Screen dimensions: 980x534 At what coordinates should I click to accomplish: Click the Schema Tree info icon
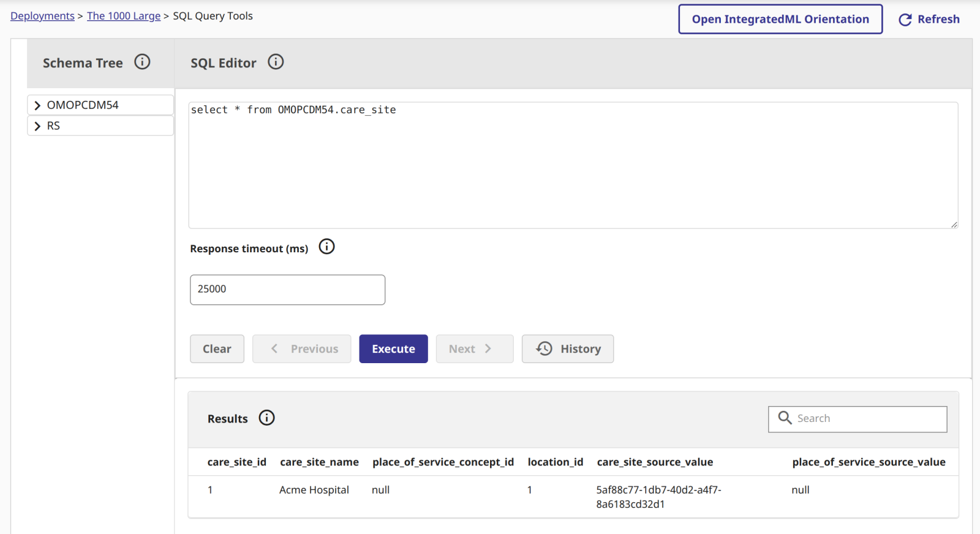[x=142, y=62]
